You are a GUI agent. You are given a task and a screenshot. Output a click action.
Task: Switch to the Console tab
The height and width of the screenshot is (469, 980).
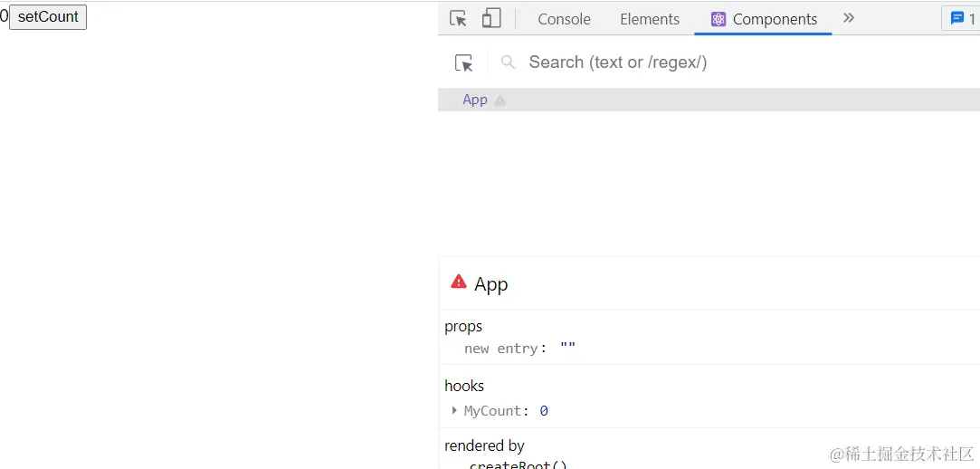click(x=564, y=19)
